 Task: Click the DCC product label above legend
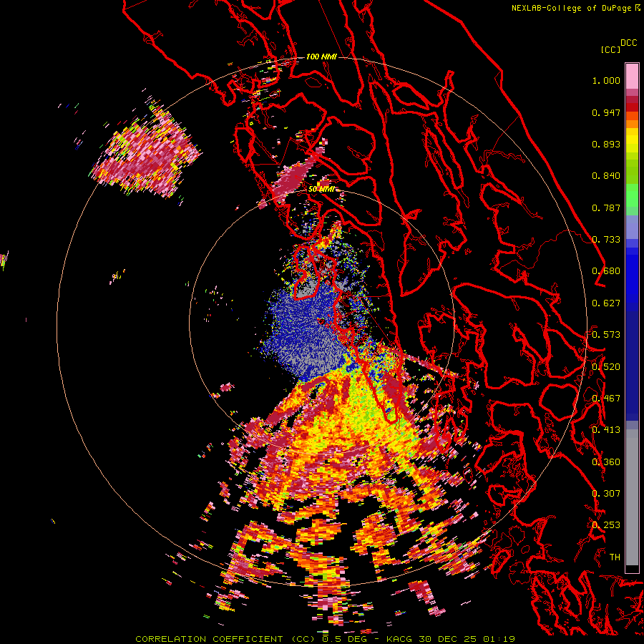pos(628,43)
